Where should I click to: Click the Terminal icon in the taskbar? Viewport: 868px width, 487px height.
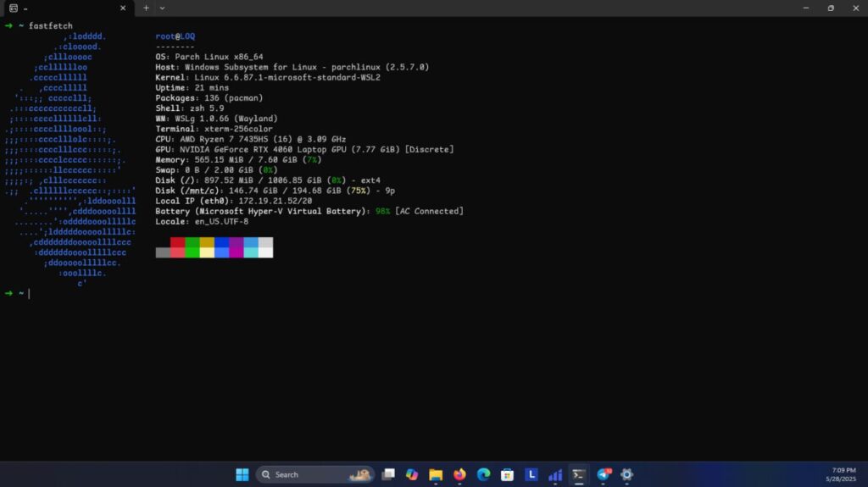(579, 474)
